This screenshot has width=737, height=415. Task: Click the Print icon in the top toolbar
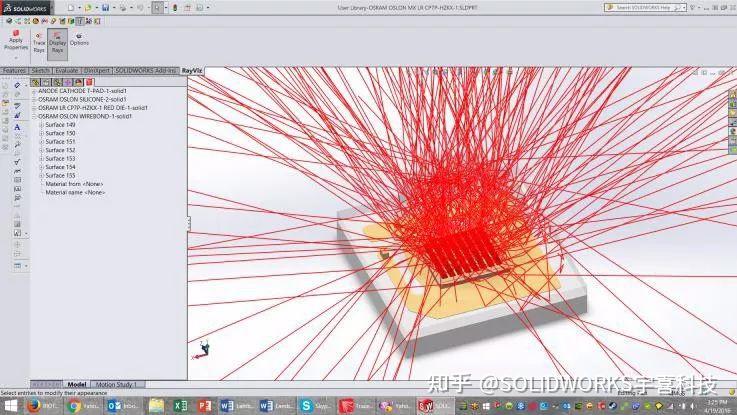tap(123, 8)
